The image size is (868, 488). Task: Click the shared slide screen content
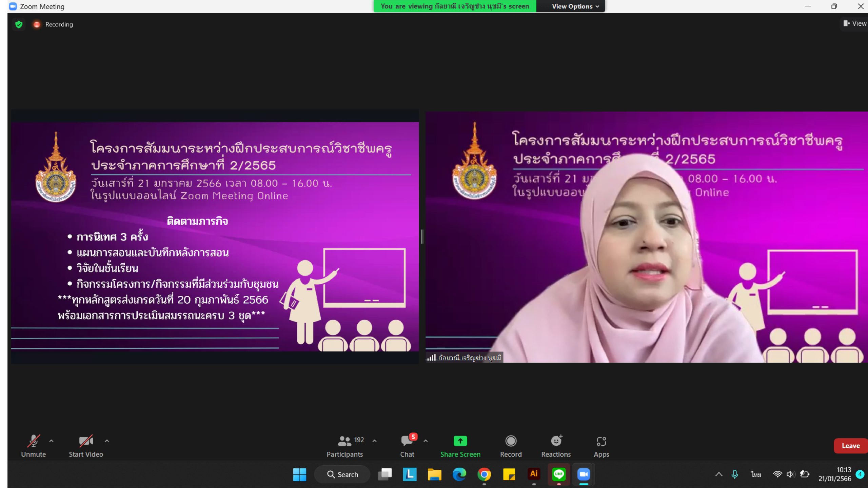215,237
